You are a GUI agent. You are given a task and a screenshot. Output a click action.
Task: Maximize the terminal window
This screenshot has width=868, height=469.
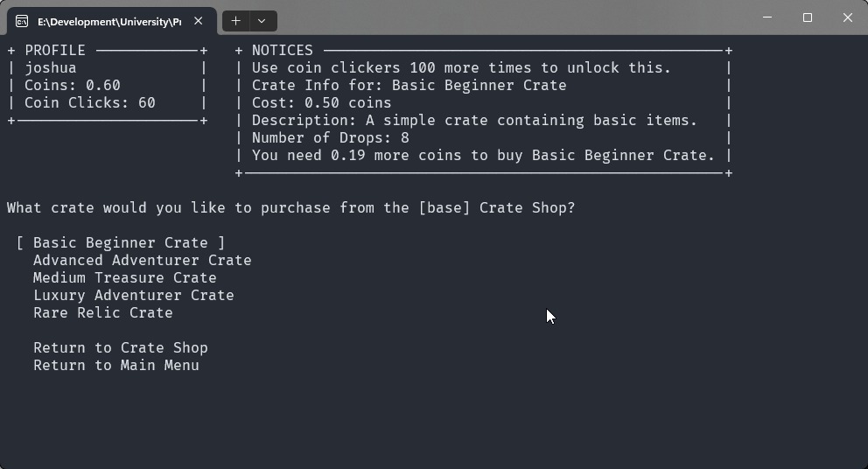coord(808,17)
